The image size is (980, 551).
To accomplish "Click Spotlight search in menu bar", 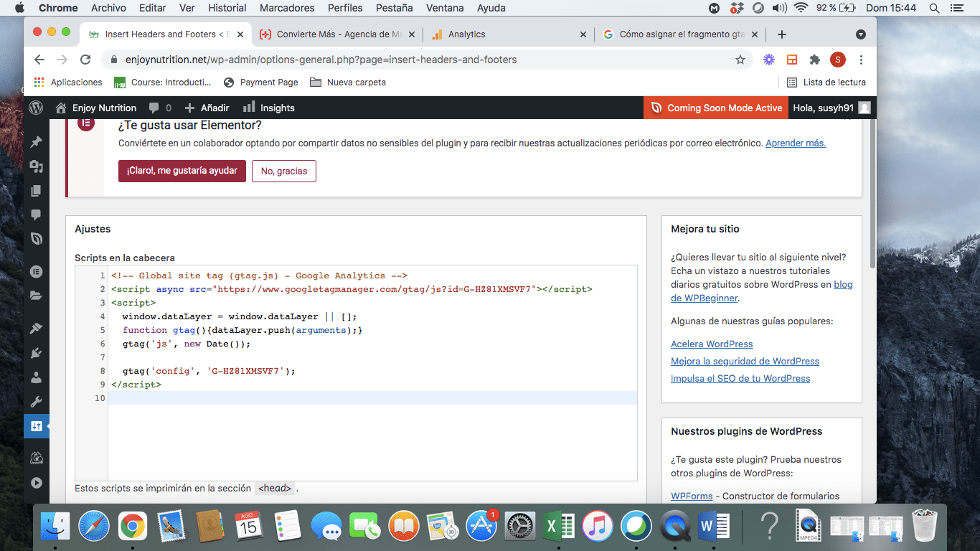I will 934,8.
